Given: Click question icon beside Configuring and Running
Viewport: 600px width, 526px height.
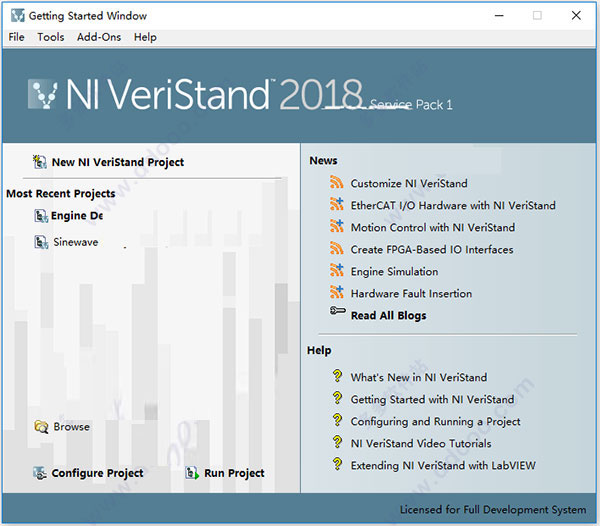Looking at the screenshot, I should [337, 420].
